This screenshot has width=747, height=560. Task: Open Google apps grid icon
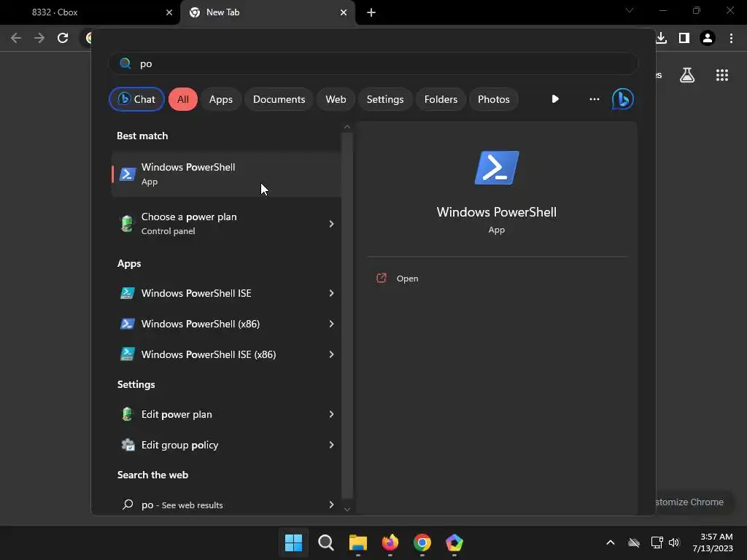[722, 75]
